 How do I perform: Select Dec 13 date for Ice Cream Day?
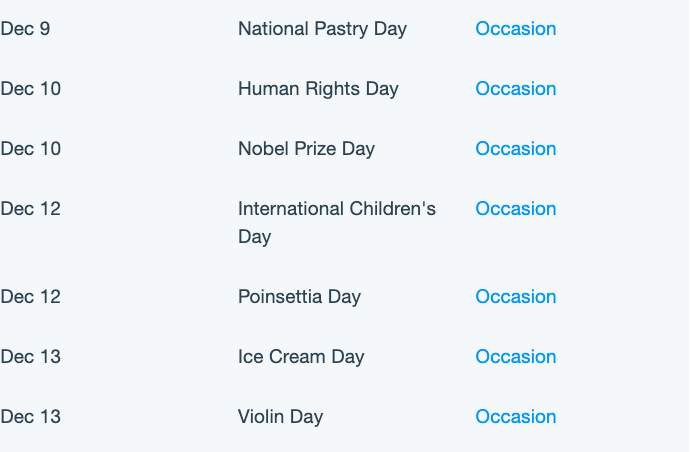click(30, 356)
